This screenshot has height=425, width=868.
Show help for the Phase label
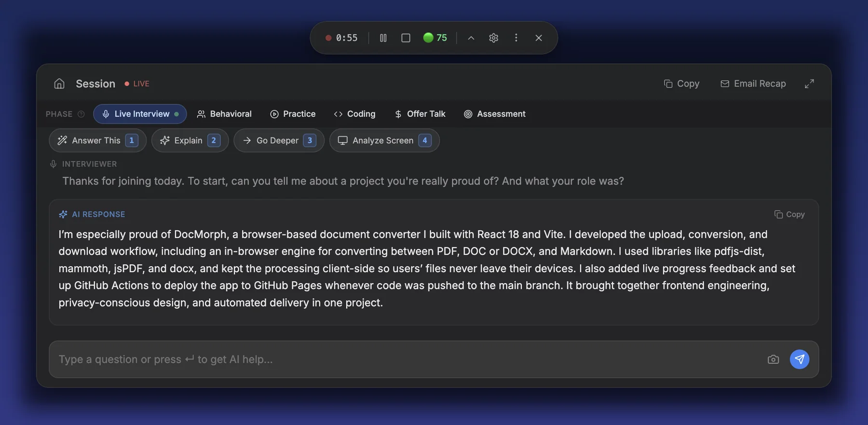pyautogui.click(x=81, y=114)
